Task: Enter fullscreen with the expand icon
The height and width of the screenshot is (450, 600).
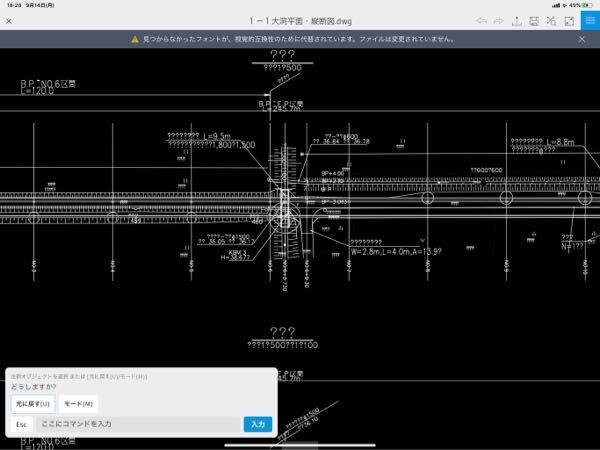Action: pos(568,20)
